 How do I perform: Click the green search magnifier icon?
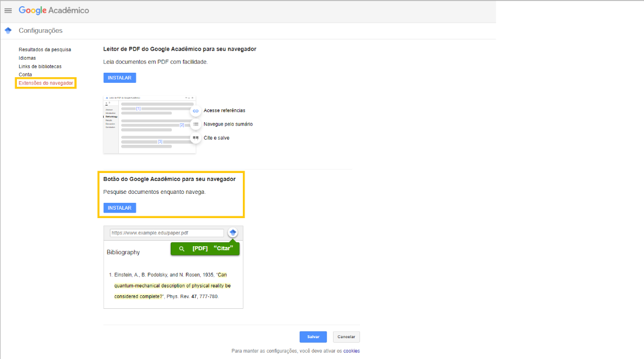click(x=181, y=249)
